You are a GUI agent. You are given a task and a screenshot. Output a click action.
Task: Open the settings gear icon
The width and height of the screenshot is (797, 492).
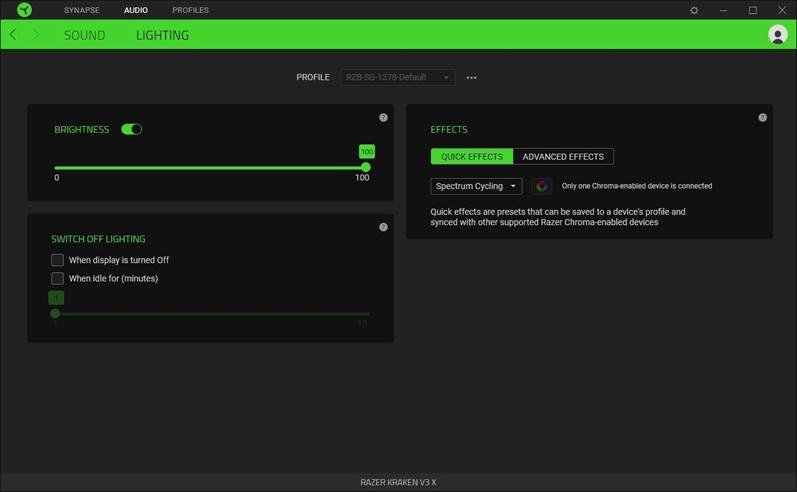[x=694, y=10]
